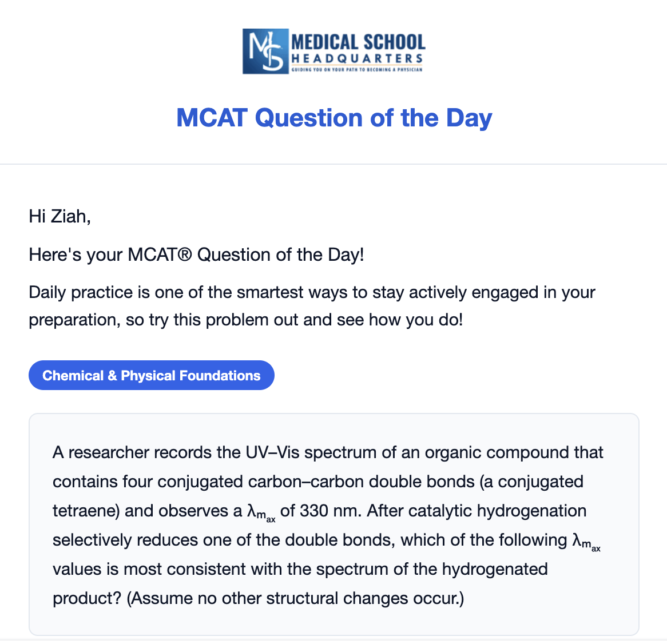The height and width of the screenshot is (644, 667).
Task: Click the 'Here's your MCAT® Question' line
Action: pyautogui.click(x=196, y=255)
